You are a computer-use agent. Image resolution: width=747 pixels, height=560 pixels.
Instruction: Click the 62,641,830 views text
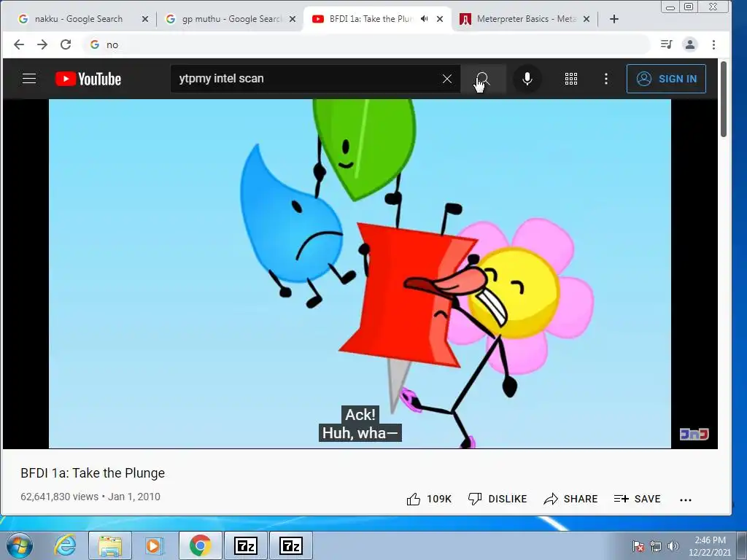pyautogui.click(x=59, y=497)
